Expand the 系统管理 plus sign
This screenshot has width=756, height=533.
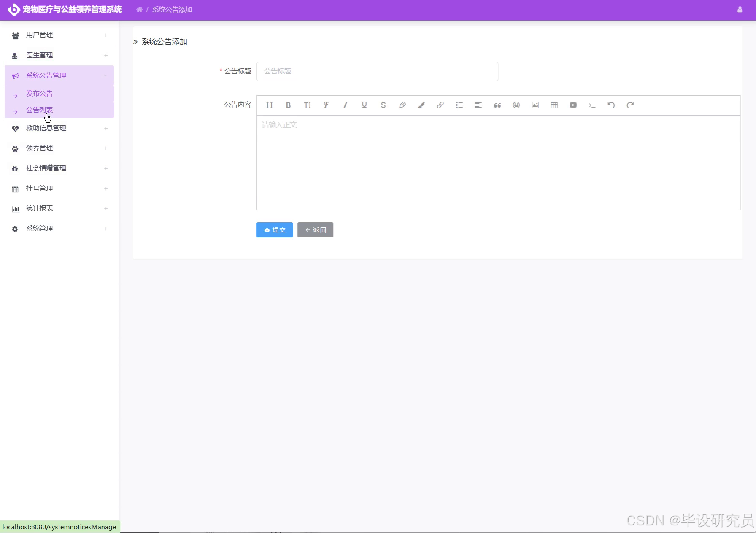pos(106,229)
